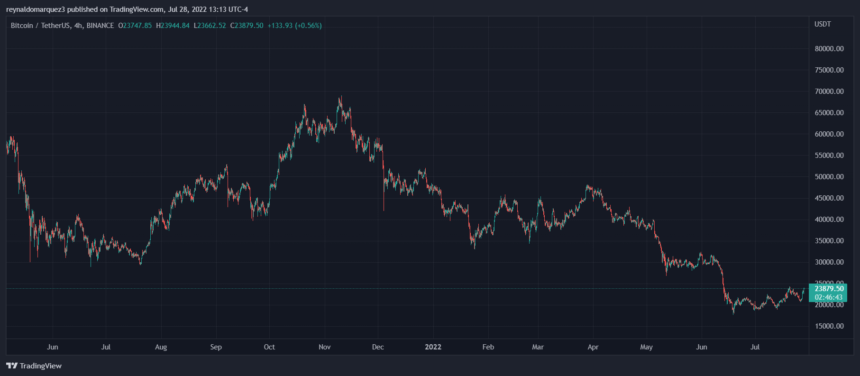
Task: Click the percentage change +0.56% value
Action: (309, 25)
